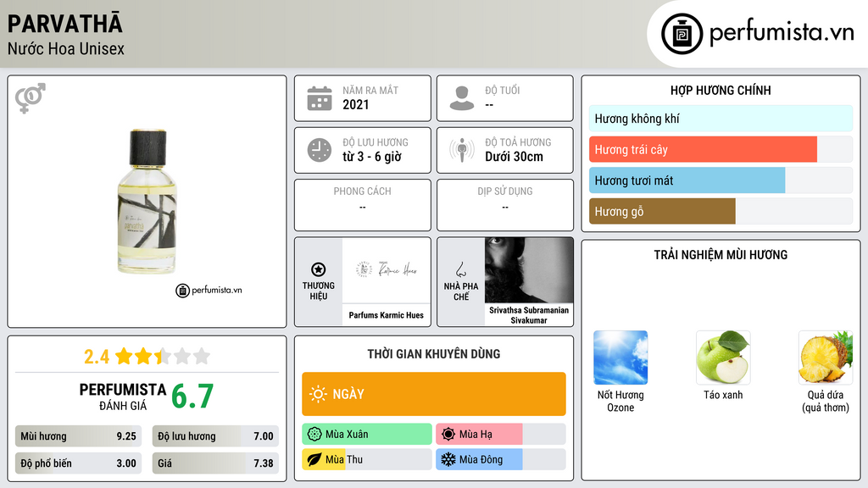This screenshot has height=488, width=868.
Task: Click the sun icon beside Mùa Hạ
Action: point(448,434)
